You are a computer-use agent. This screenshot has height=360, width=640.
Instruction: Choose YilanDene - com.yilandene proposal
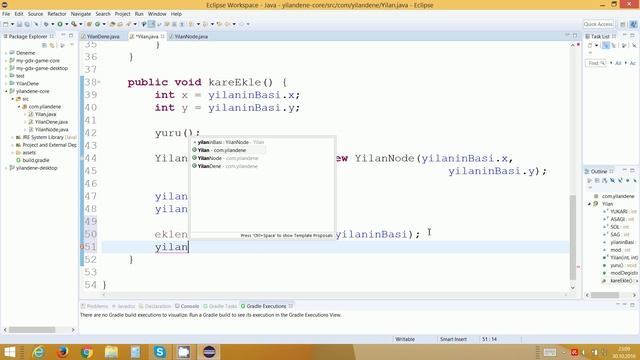coord(229,166)
